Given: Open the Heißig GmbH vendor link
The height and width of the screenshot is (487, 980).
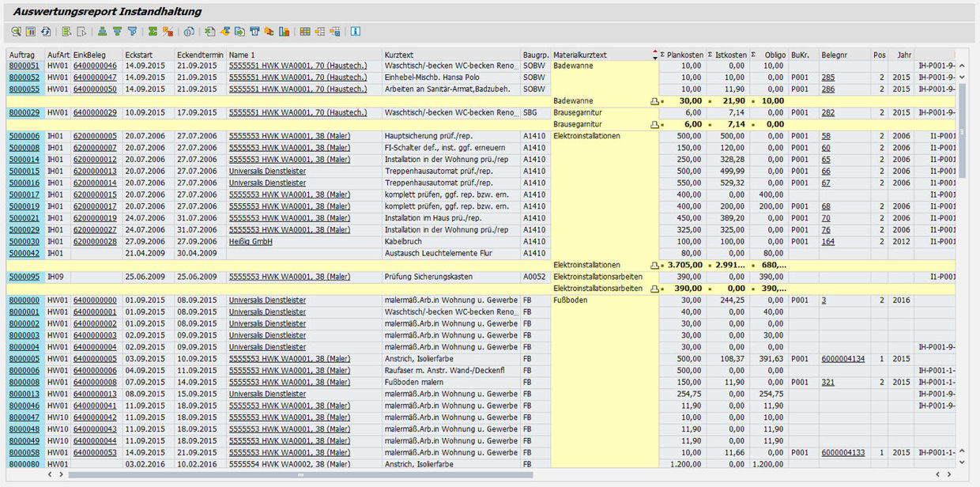Looking at the screenshot, I should (x=251, y=242).
